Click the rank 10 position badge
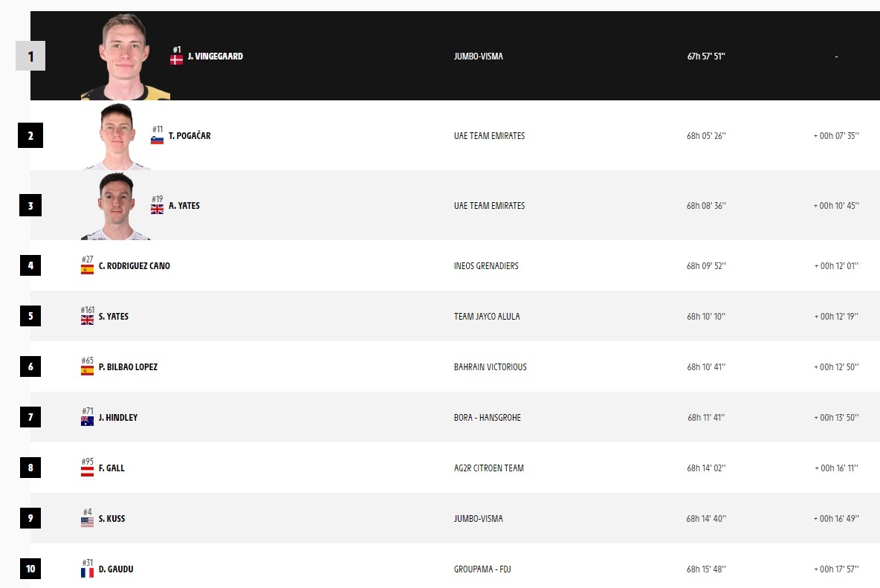This screenshot has width=880, height=588. tap(30, 569)
